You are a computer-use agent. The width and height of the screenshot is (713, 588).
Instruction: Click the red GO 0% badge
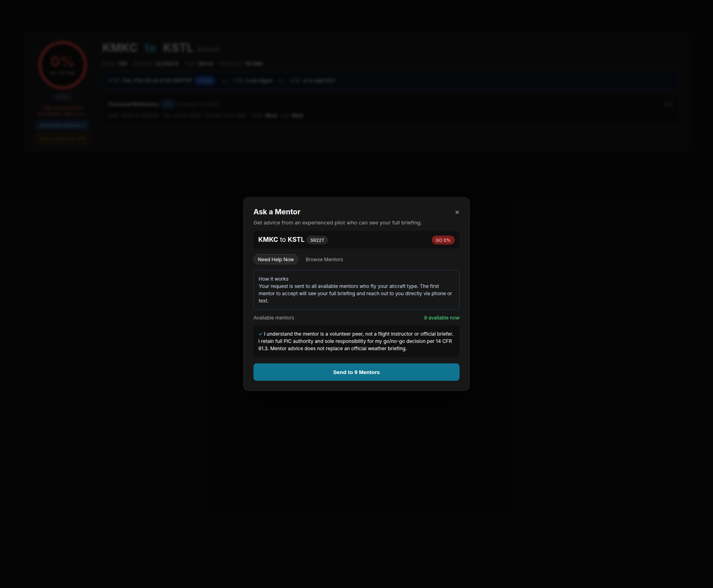tap(443, 240)
